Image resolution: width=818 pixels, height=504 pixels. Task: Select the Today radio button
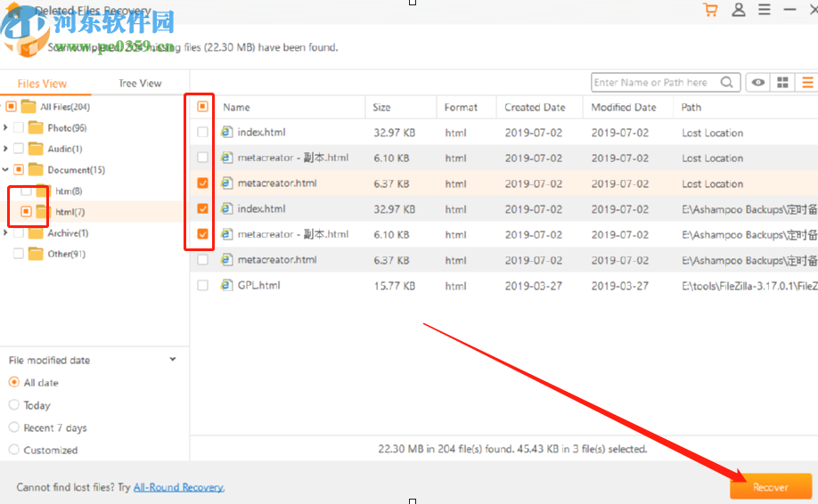point(14,404)
